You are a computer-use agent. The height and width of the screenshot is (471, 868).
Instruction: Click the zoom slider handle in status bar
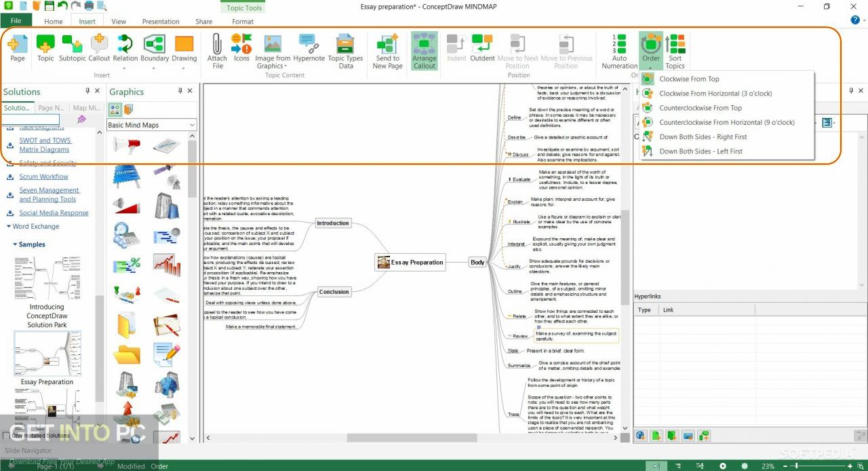[x=796, y=466]
